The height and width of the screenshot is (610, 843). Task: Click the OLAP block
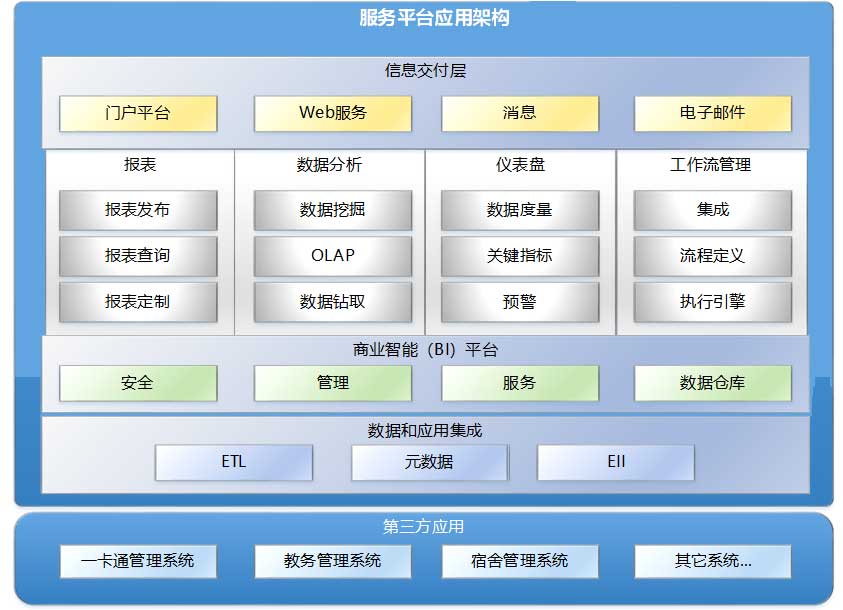tap(333, 256)
